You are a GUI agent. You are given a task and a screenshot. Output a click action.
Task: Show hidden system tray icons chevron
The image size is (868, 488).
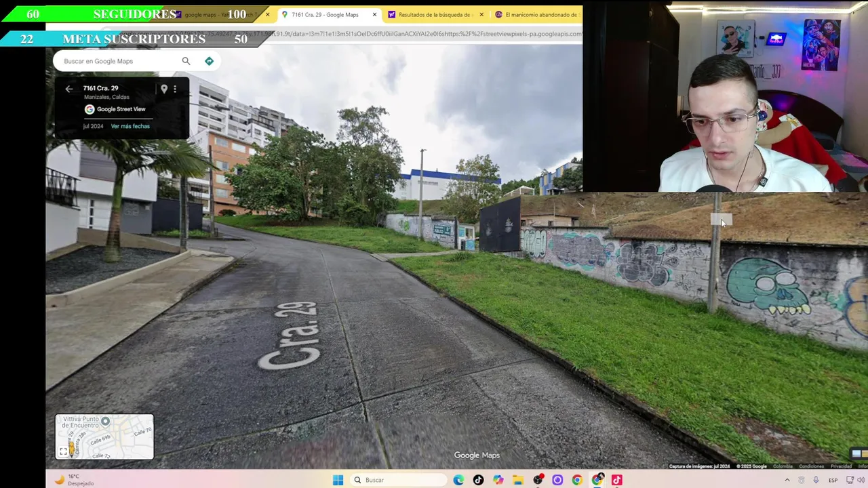click(787, 480)
